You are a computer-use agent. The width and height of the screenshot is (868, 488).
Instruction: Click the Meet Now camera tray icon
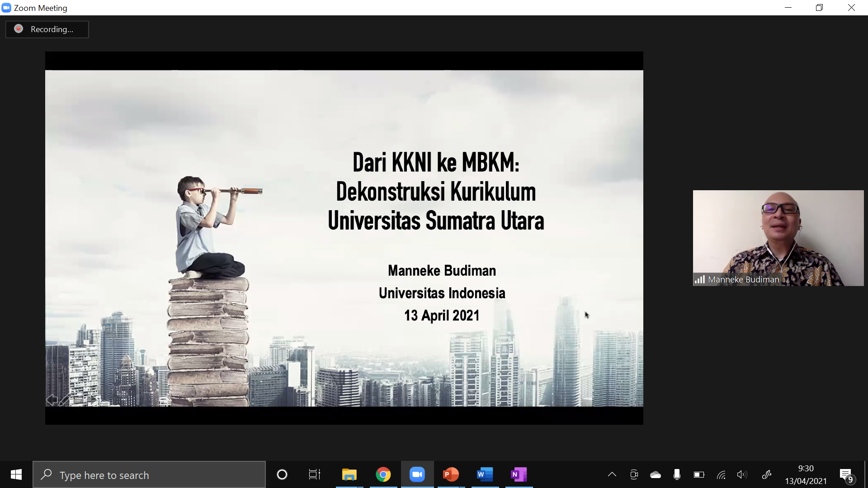[634, 474]
